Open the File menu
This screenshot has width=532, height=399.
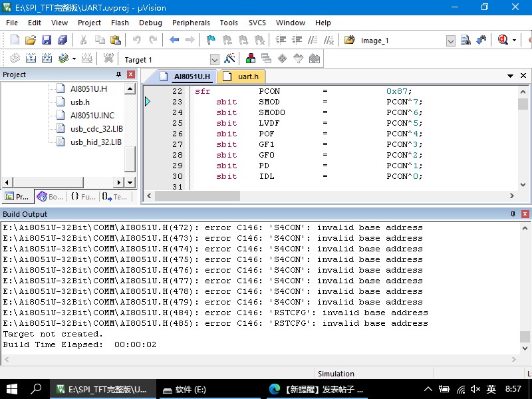(12, 23)
